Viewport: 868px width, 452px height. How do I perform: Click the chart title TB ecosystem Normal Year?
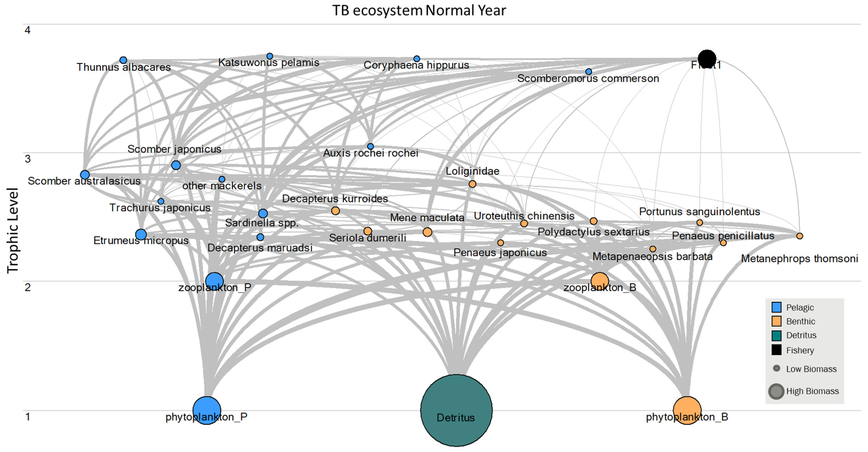(x=419, y=10)
